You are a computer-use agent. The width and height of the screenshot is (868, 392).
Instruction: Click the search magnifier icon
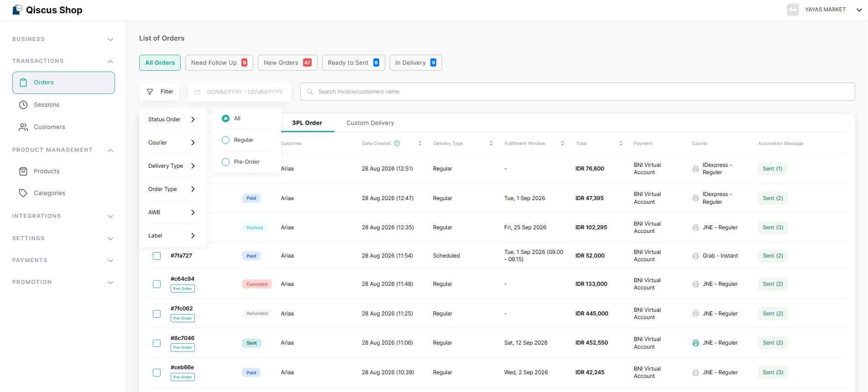(310, 92)
